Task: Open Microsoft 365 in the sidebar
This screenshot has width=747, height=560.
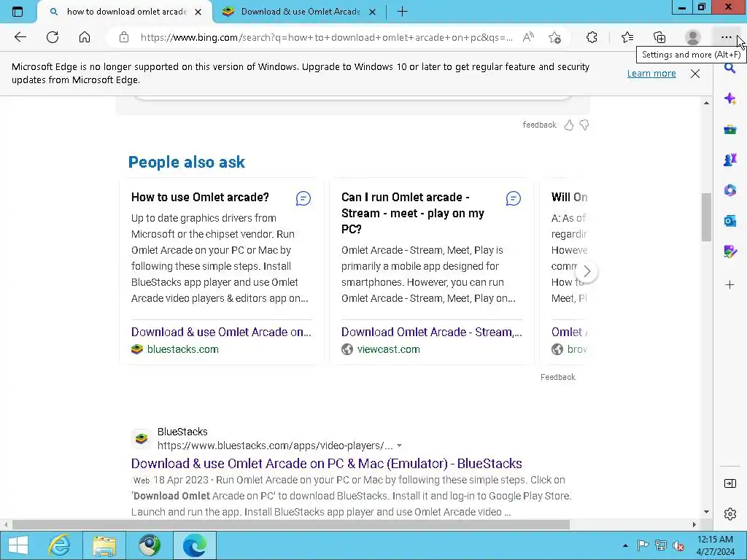Action: click(729, 190)
